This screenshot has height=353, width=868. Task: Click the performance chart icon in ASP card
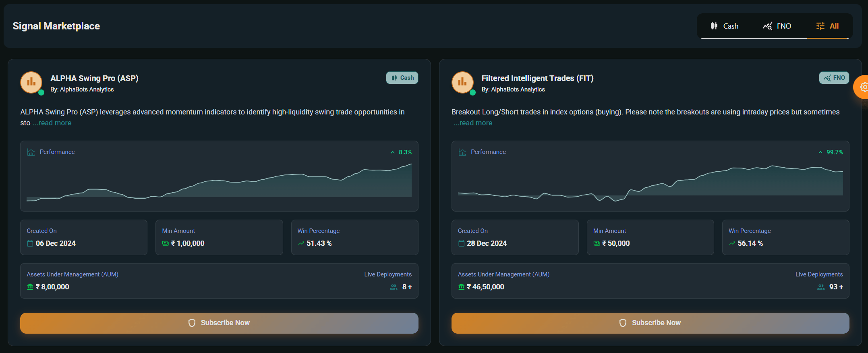point(31,152)
